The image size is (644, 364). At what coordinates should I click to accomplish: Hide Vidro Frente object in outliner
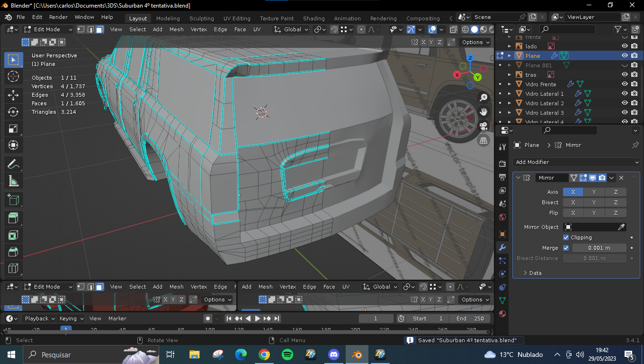click(x=625, y=84)
